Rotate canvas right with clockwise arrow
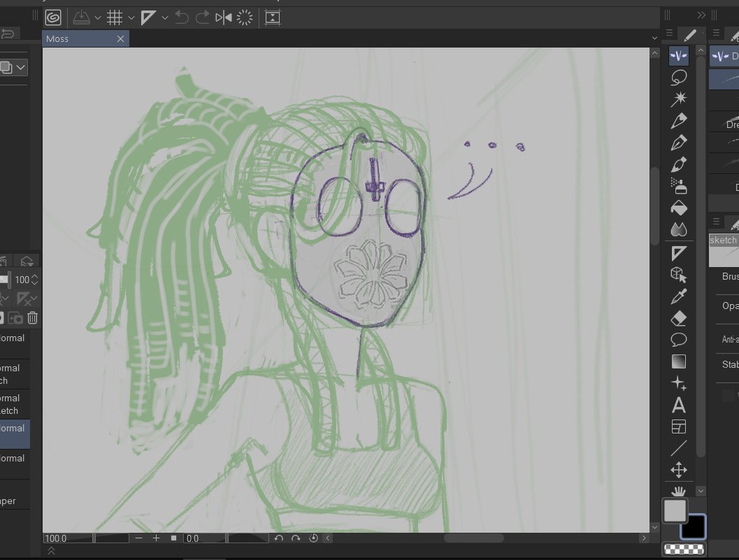739x560 pixels. [x=296, y=538]
